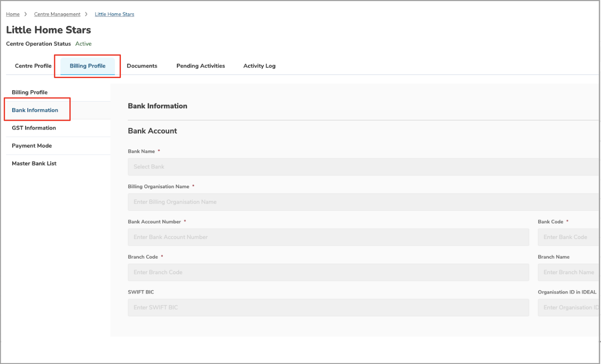Click the Bank Code input field
This screenshot has height=364, width=601.
(x=568, y=237)
